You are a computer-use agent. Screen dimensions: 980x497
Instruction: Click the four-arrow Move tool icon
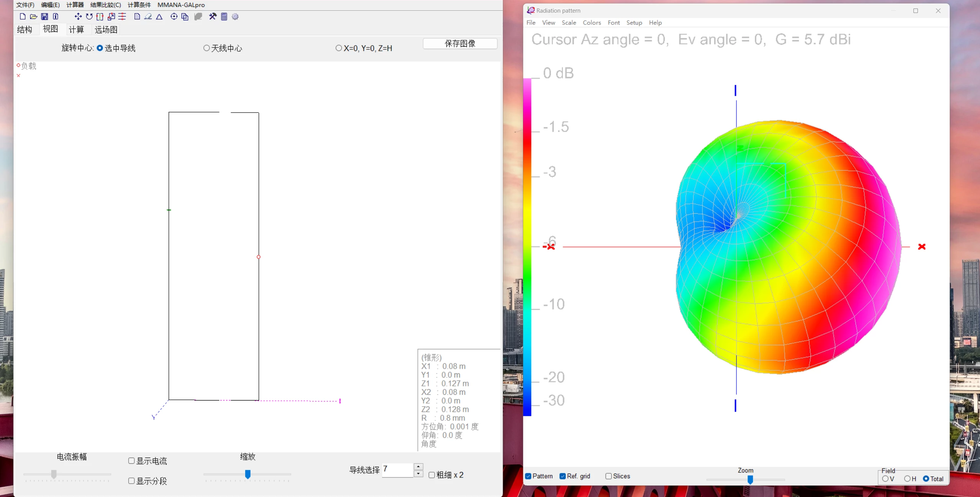(78, 16)
